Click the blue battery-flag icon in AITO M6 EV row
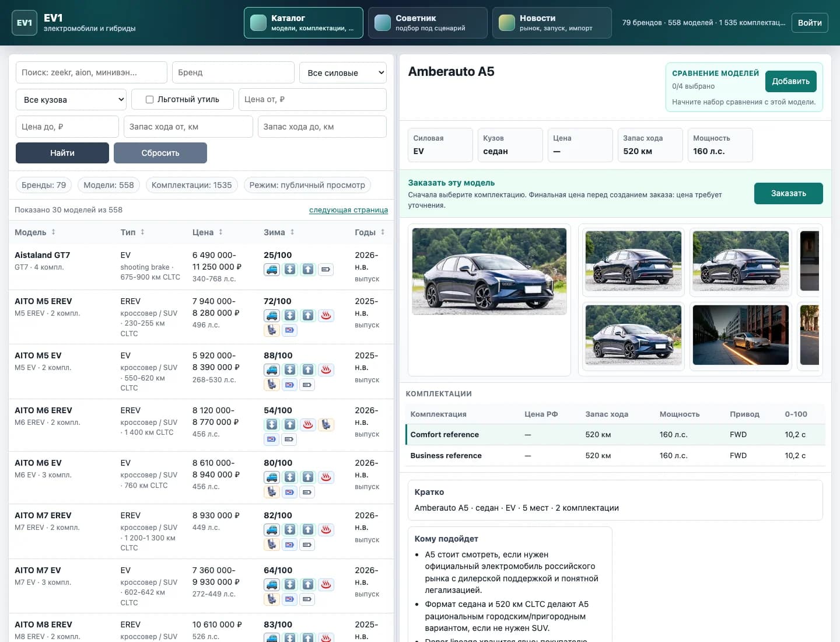Screen dimensions: 840x642 [289, 491]
